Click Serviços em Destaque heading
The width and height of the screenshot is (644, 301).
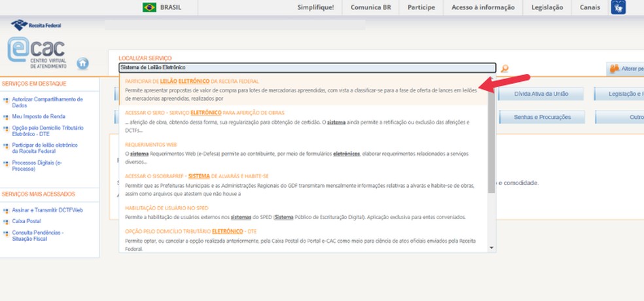coord(34,84)
